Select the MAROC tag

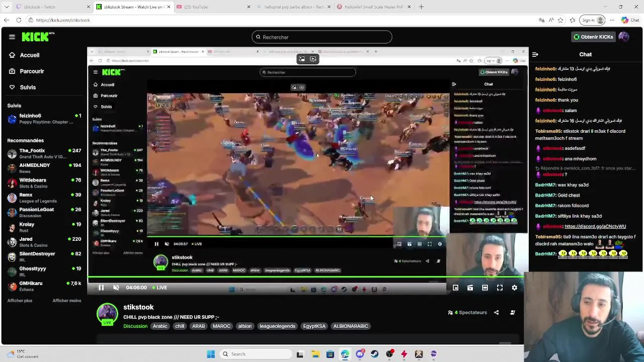coord(221,326)
